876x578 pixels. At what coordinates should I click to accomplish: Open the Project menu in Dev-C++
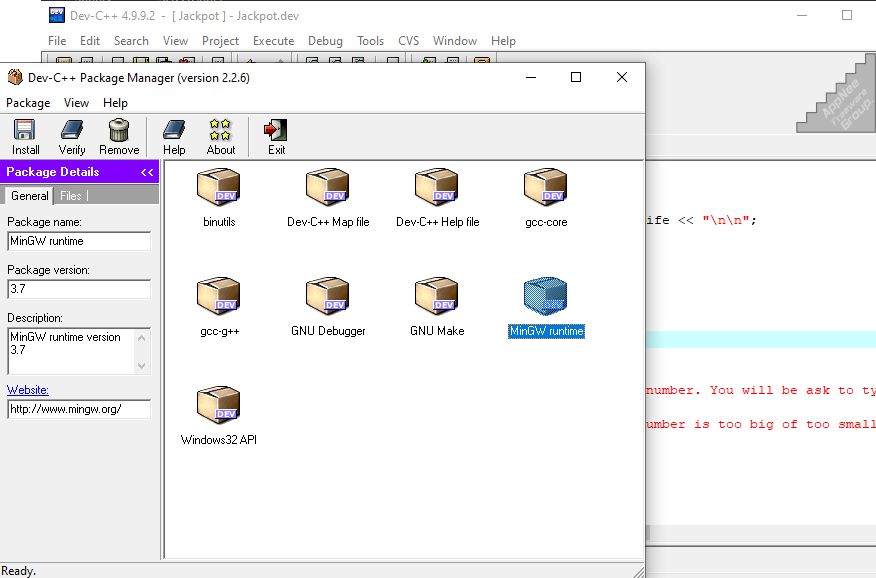(x=220, y=41)
